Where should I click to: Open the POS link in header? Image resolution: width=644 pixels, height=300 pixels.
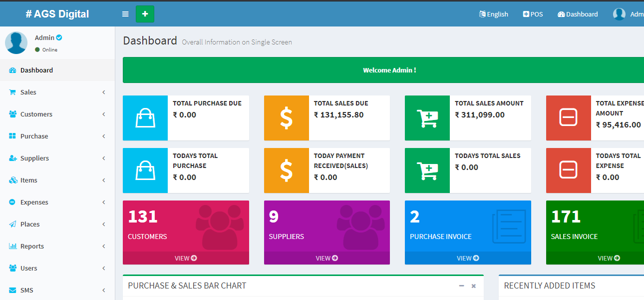coord(533,14)
